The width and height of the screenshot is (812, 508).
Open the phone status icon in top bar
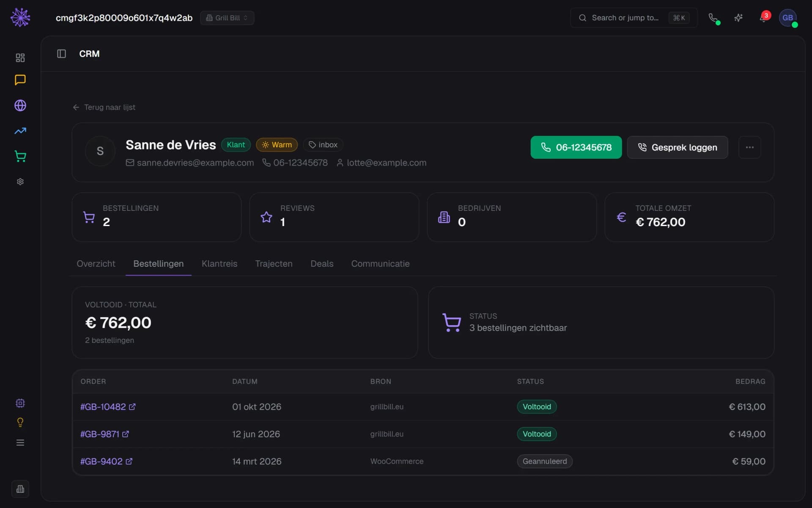[x=713, y=18]
